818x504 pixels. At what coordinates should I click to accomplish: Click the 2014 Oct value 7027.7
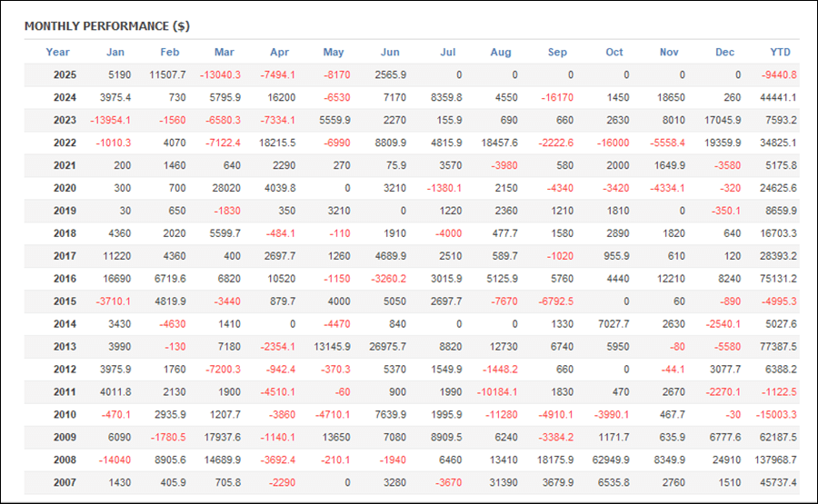tap(613, 324)
